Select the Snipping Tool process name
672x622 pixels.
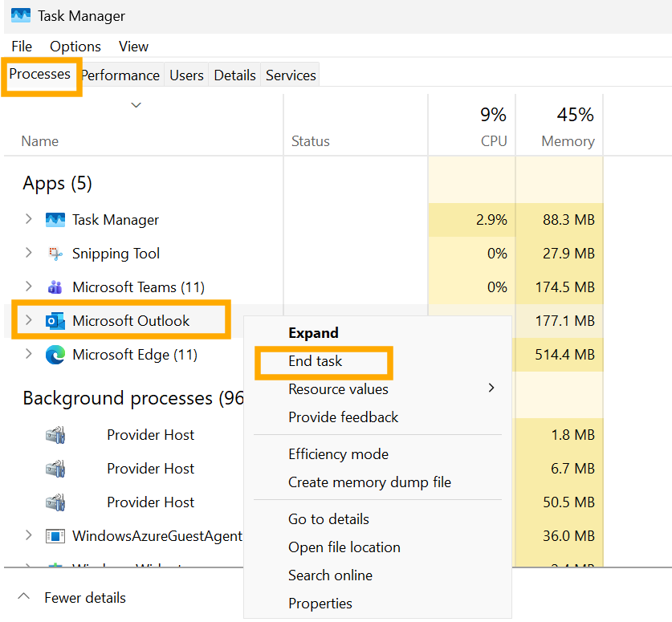[116, 254]
